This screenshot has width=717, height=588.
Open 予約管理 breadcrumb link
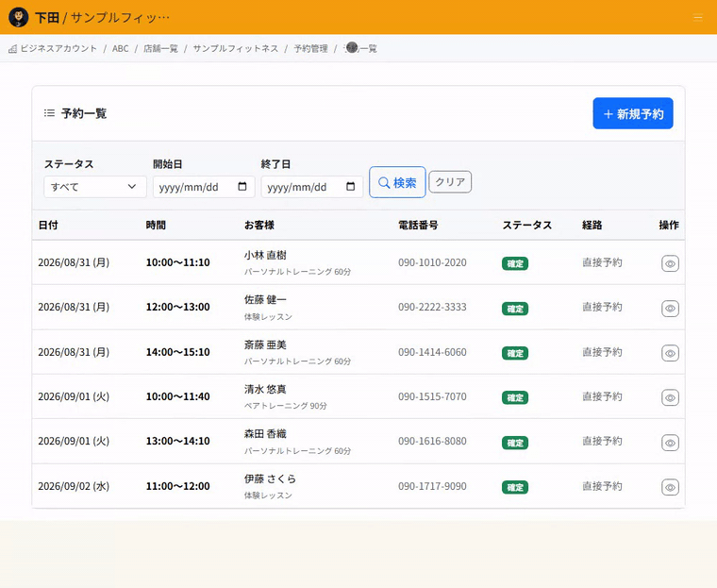click(310, 48)
